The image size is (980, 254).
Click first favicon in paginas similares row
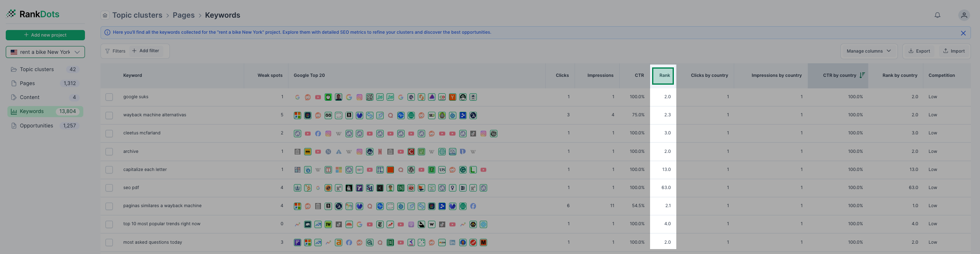click(298, 206)
